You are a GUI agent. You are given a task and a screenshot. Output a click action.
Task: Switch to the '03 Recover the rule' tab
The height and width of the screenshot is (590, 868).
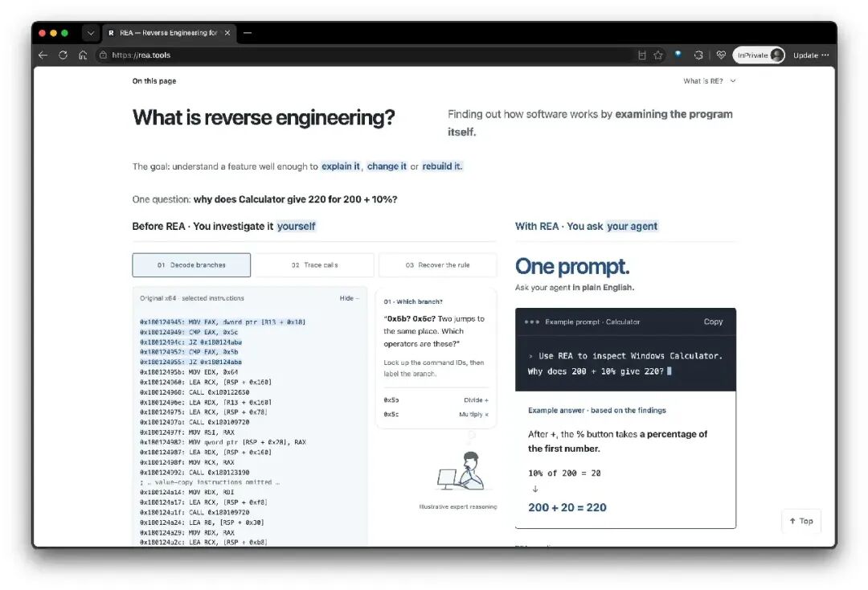click(438, 265)
